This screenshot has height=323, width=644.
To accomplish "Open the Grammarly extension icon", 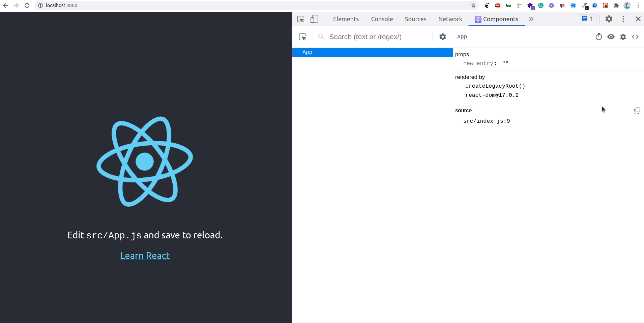I will coord(541,5).
